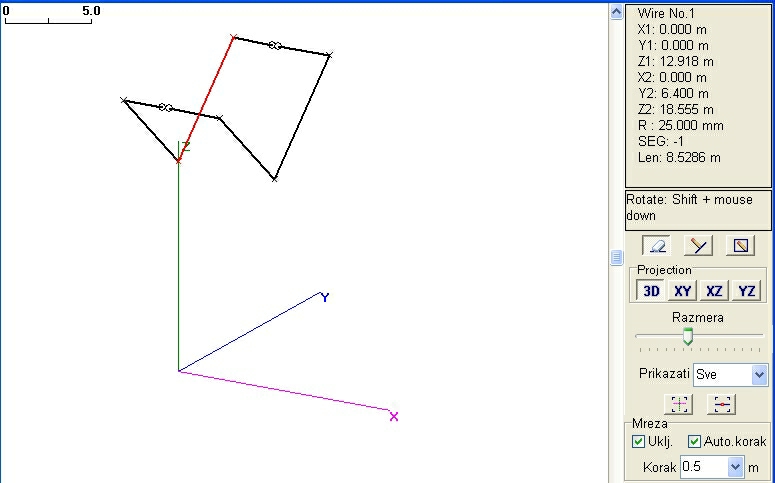This screenshot has width=775, height=483.
Task: Select the add wire line tool
Action: pyautogui.click(x=697, y=245)
